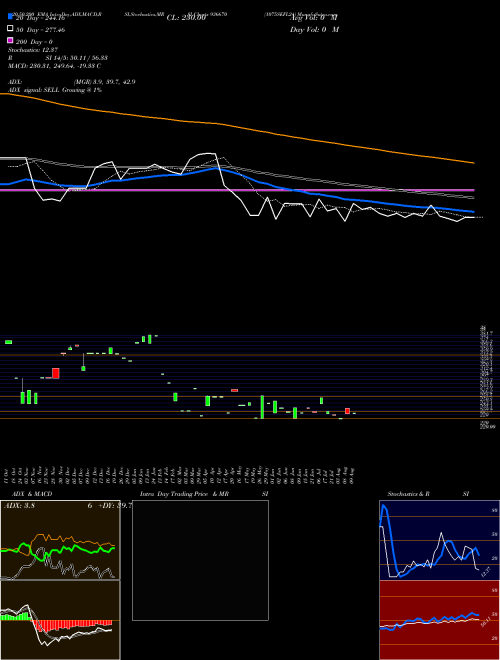This screenshot has height=660, width=500.
Task: Open the RSI chart with red background
Action: [439, 620]
